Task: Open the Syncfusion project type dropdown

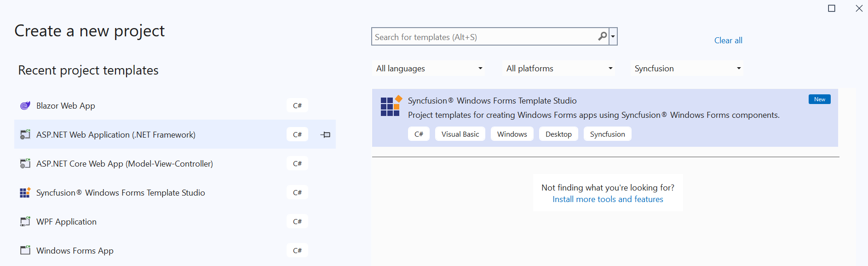Action: coord(688,69)
